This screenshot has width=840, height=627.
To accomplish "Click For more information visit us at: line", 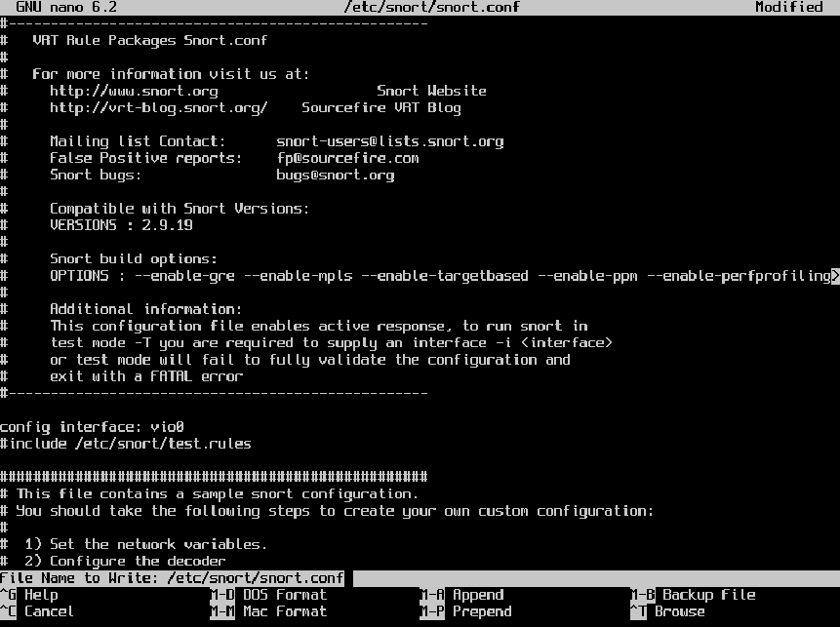I will pyautogui.click(x=171, y=74).
